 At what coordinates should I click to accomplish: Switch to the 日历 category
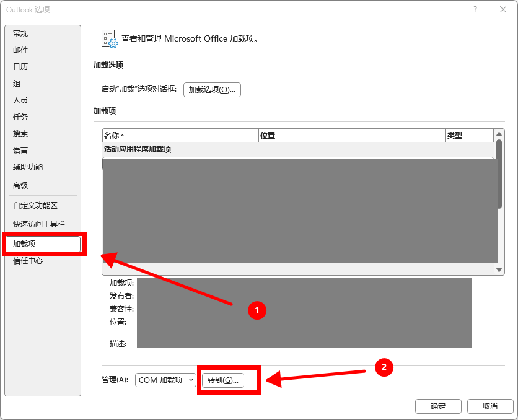tap(20, 67)
